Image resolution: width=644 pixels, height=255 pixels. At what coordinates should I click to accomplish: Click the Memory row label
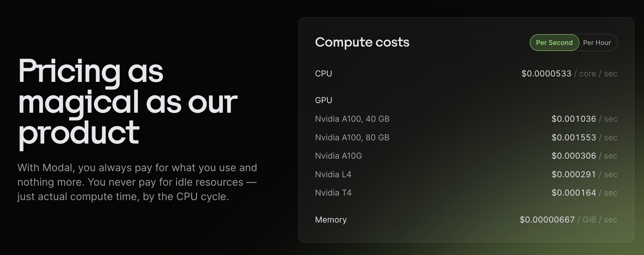331,220
